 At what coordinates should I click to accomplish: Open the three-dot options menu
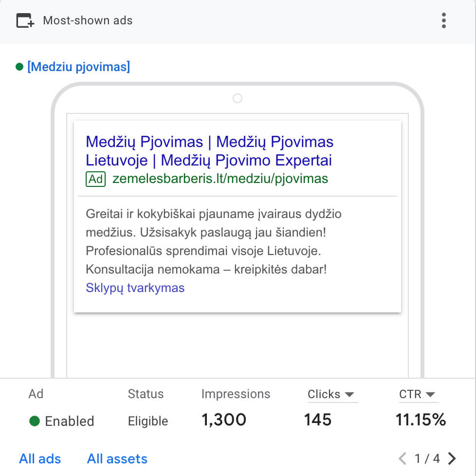coord(443,21)
